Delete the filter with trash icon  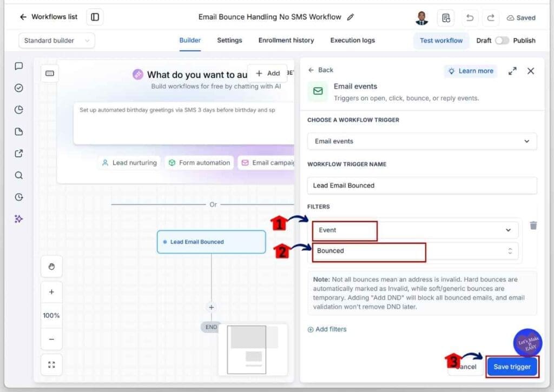pos(533,225)
